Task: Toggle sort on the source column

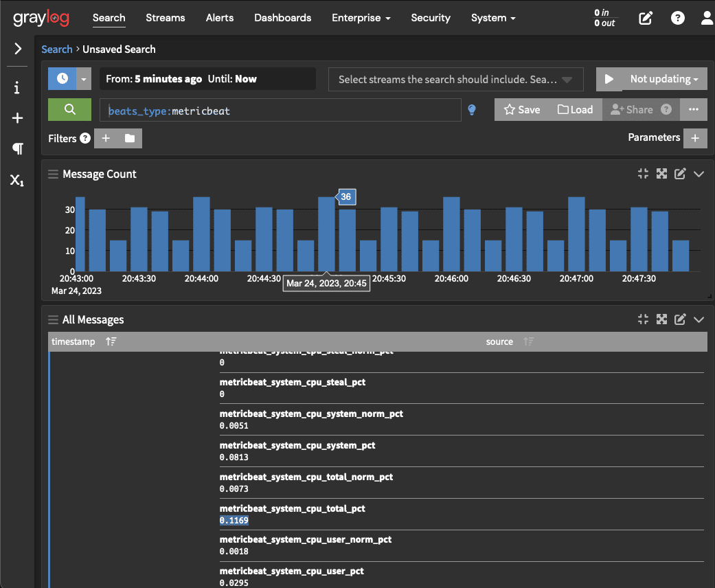Action: point(528,341)
